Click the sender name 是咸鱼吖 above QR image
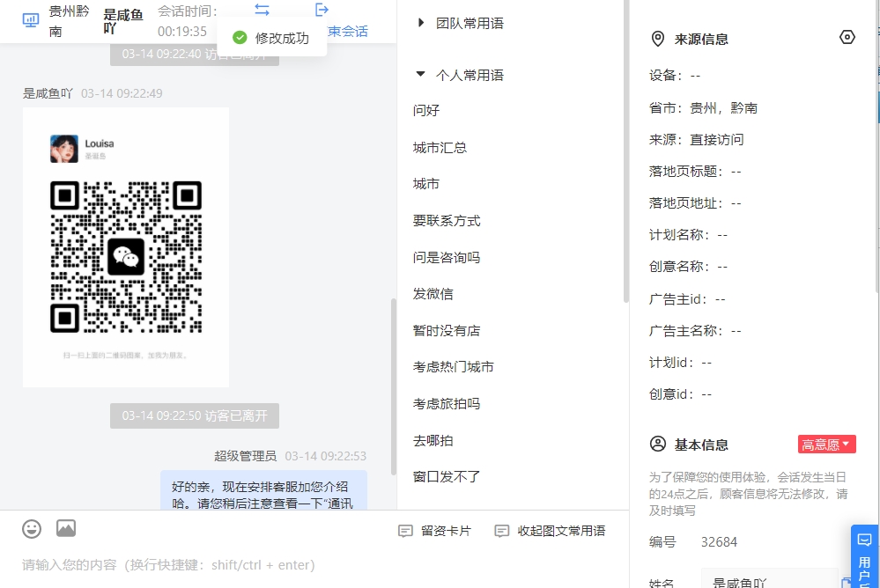The width and height of the screenshot is (880, 588). click(48, 93)
